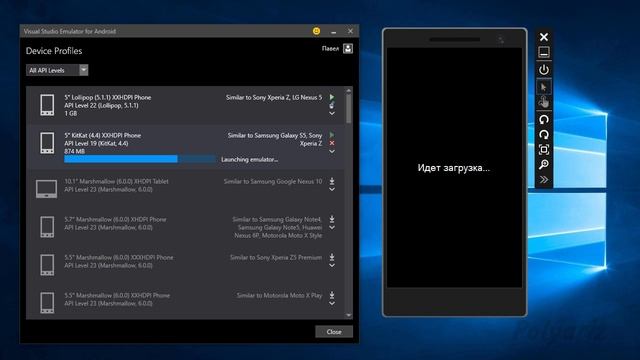
Task: Download the 5.7" Marshmallow XHDPI Phone profile
Action: click(x=332, y=219)
